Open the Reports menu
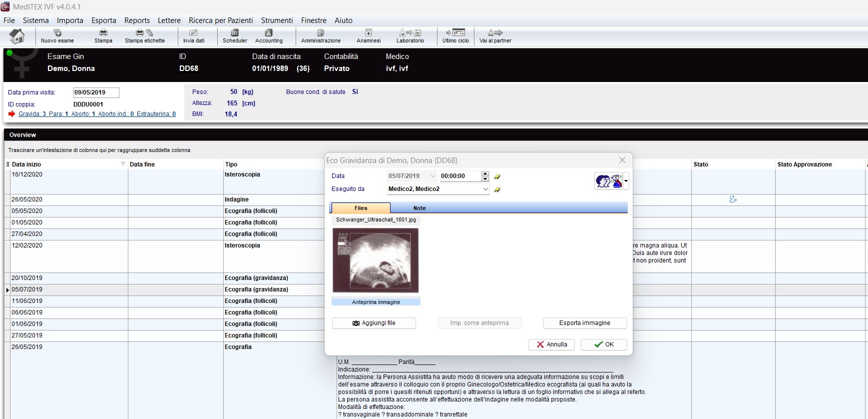 (137, 20)
